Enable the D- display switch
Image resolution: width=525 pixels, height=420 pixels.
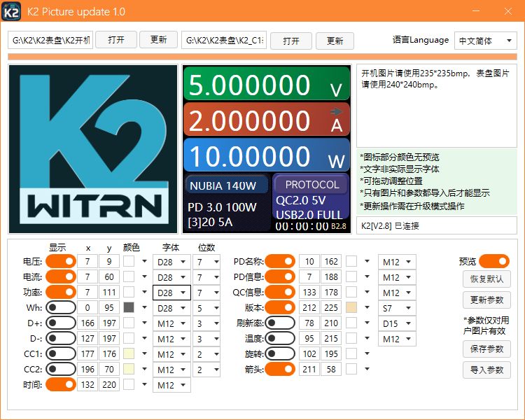pyautogui.click(x=61, y=338)
